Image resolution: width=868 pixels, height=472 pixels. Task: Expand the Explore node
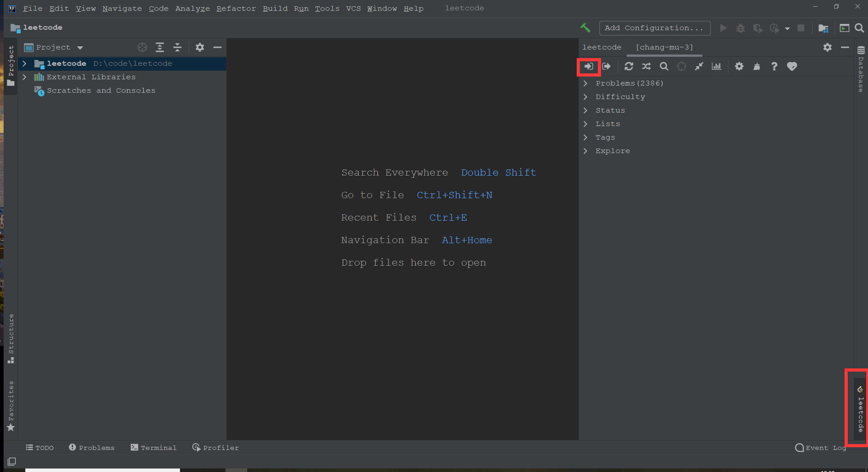point(586,151)
